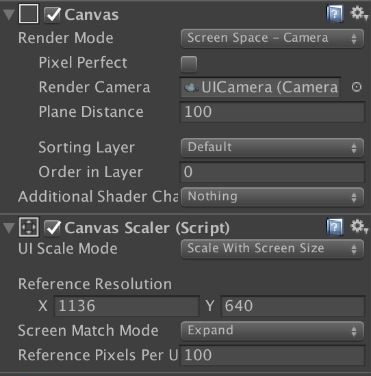Viewport: 371px width, 376px height.
Task: Disable the Canvas component checkbox
Action: 52,15
